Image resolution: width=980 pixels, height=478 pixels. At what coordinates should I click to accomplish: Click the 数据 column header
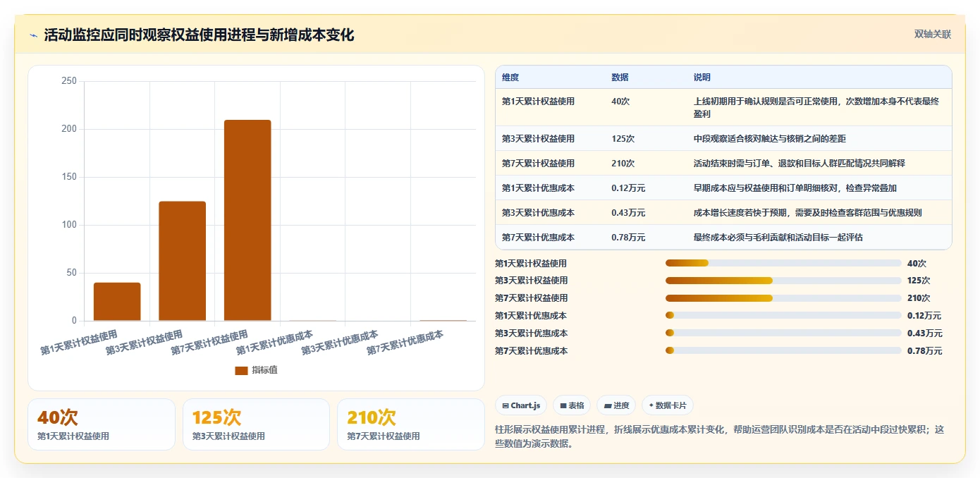point(620,78)
